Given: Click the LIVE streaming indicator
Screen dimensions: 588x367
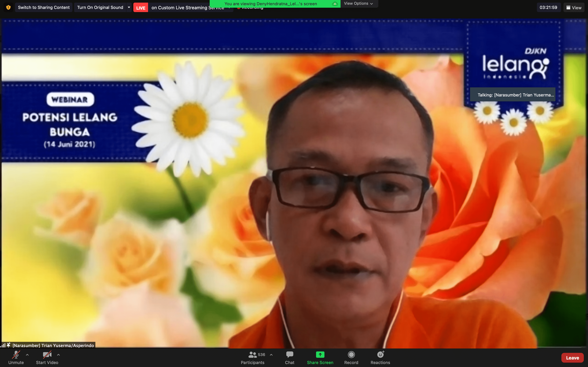Looking at the screenshot, I should 141,8.
